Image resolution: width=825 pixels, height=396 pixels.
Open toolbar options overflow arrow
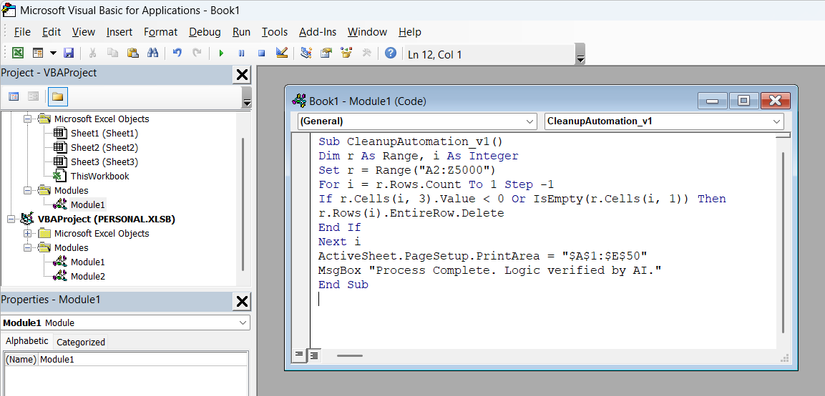(x=580, y=54)
